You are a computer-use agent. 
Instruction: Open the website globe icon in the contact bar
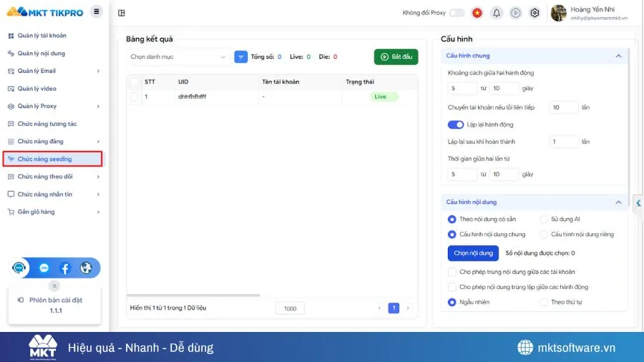coord(86,268)
